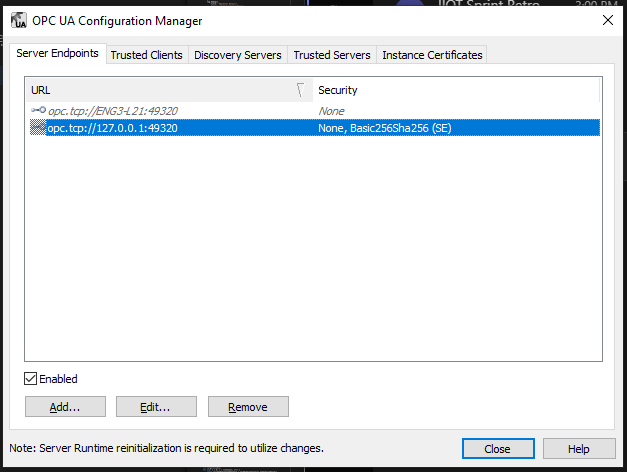Click the 'None' security cell for ENG3-L21
This screenshot has height=472, width=627.
331,111
